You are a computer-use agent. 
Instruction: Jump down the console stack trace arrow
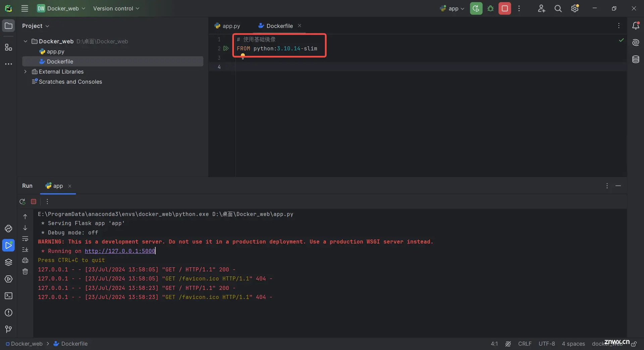point(25,228)
